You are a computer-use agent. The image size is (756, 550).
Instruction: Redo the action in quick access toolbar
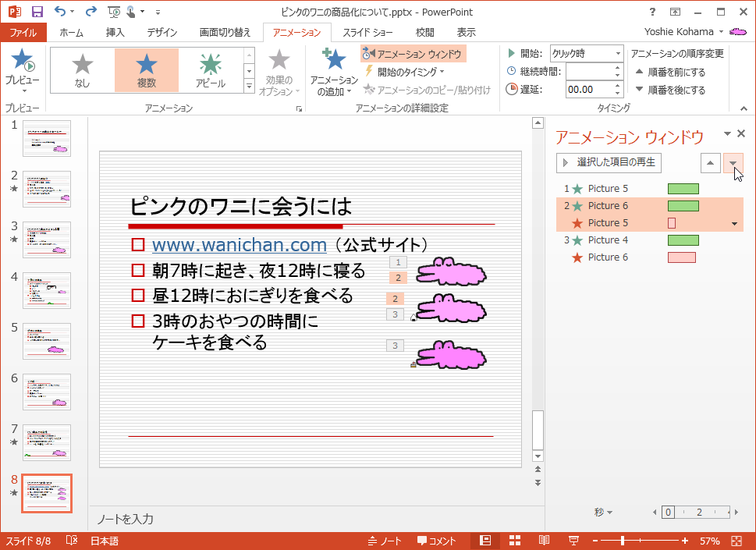tap(91, 12)
